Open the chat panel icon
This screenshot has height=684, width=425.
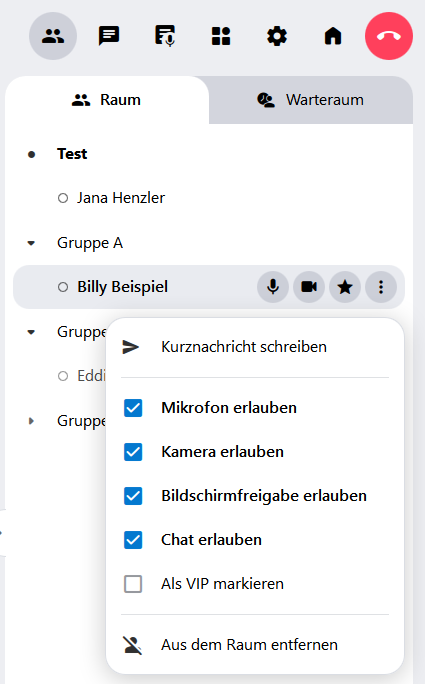pos(109,36)
